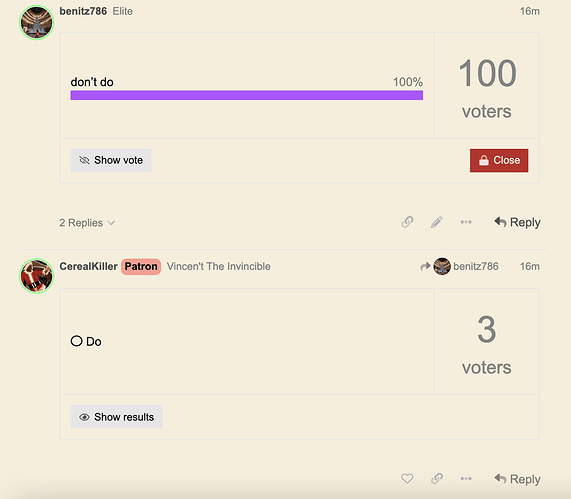Viewport: 571px width, 499px height.
Task: Click the chevron next to 2 Replies
Action: point(111,223)
